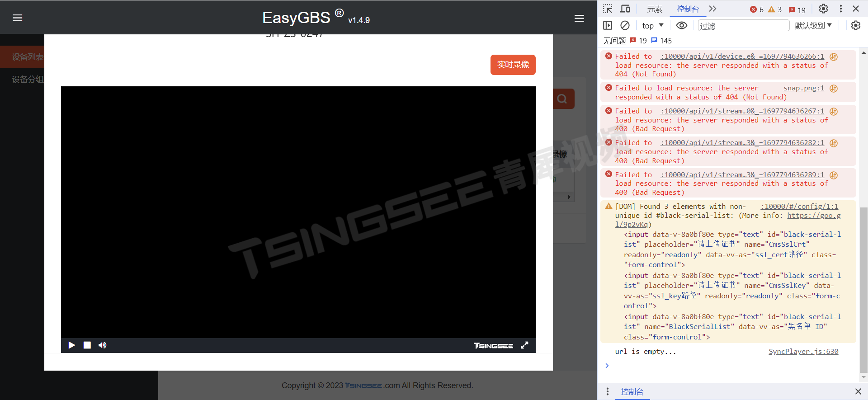Screen dimensions: 868x400
Task: Enter fullscreen in the video player
Action: click(x=524, y=345)
